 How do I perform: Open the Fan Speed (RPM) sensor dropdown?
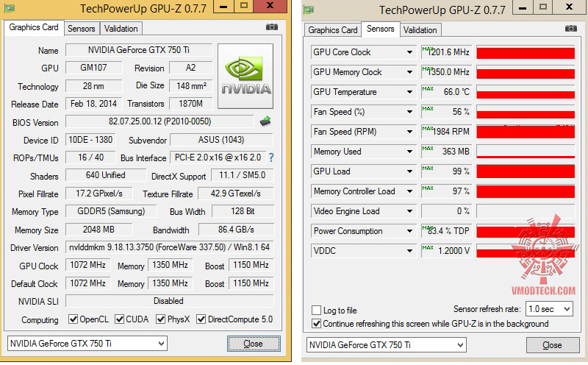pyautogui.click(x=409, y=132)
